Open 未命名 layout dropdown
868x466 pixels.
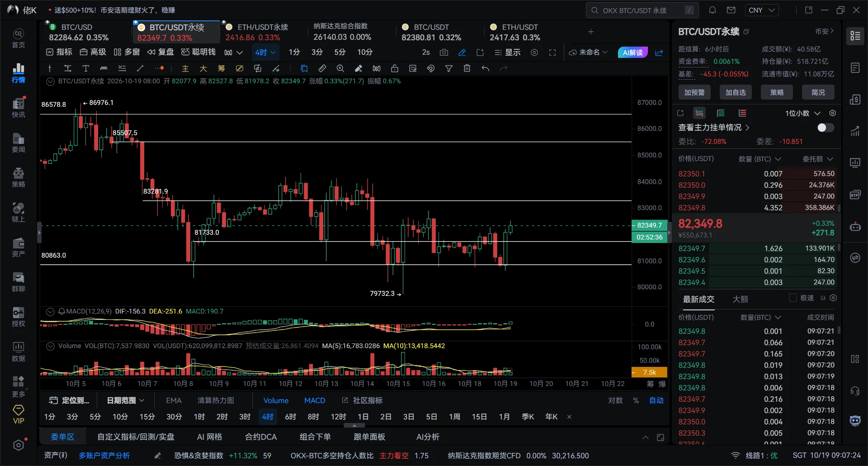pyautogui.click(x=588, y=52)
